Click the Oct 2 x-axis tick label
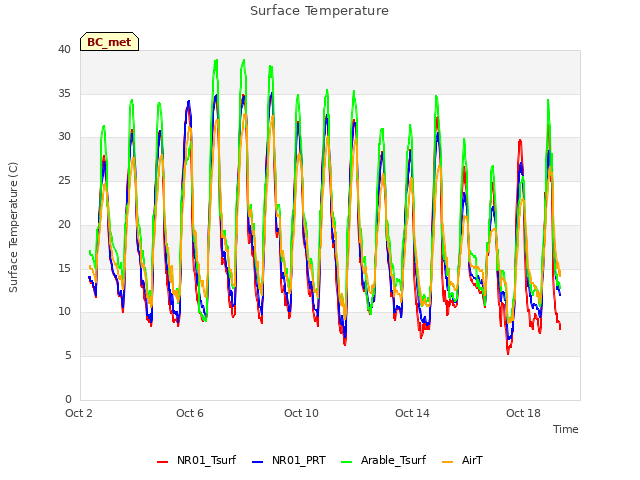Viewport: 640px width, 480px height. coord(79,413)
